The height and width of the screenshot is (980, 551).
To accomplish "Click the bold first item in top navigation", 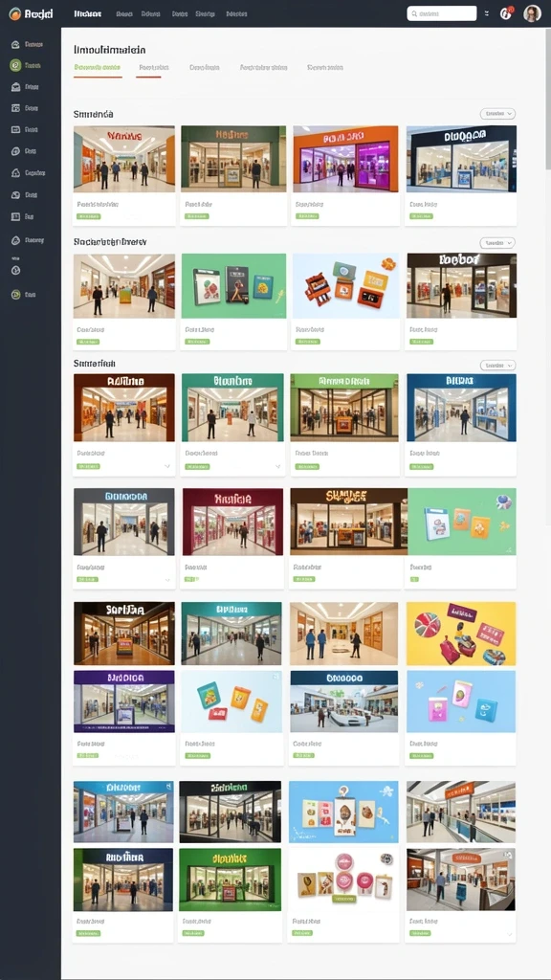I will coord(88,13).
